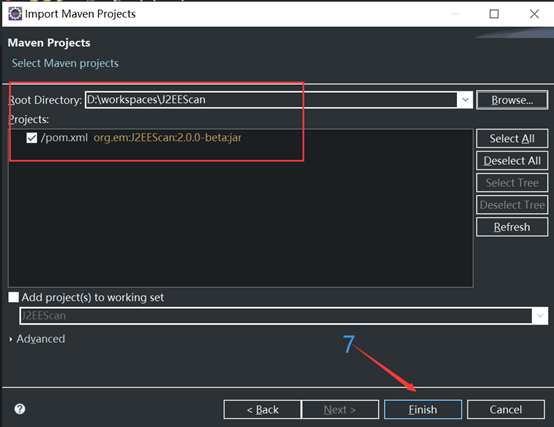Click the Cancel button
Viewport: 554px width, 427px height.
click(506, 409)
